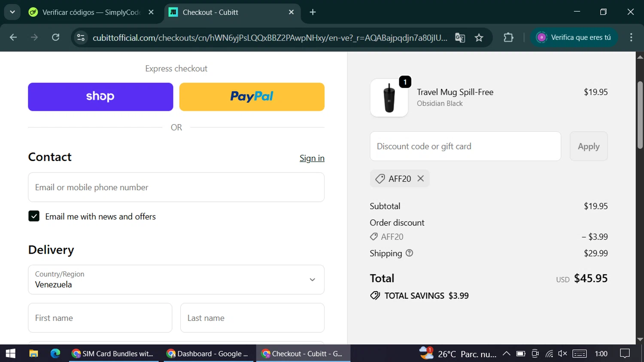Click the First name field
644x362 pixels.
coord(100,318)
